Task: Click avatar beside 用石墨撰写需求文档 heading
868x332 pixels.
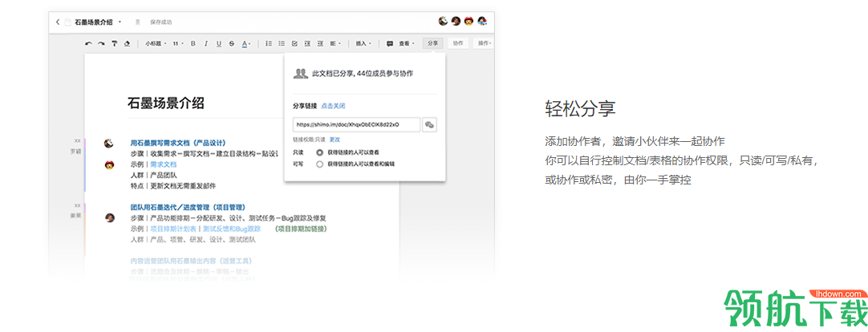Action: pos(109,144)
